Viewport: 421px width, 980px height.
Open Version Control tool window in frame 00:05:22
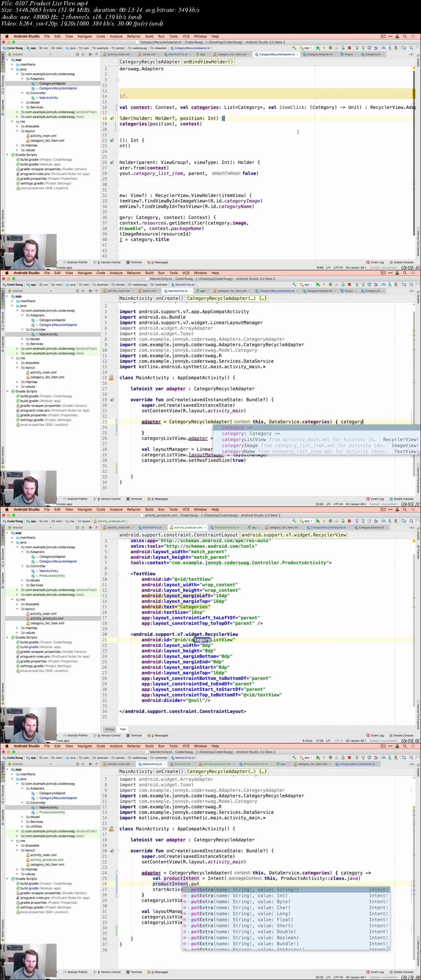(x=107, y=499)
